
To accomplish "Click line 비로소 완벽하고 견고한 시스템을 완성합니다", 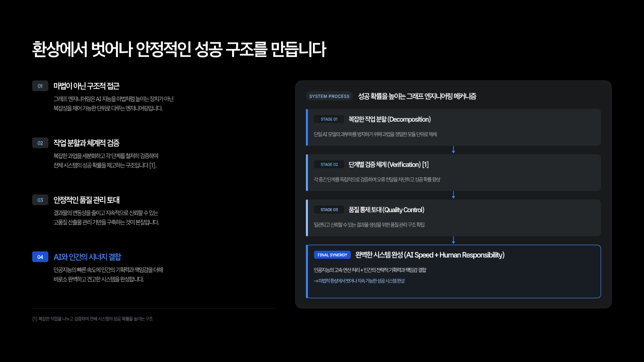I will click(99, 279).
